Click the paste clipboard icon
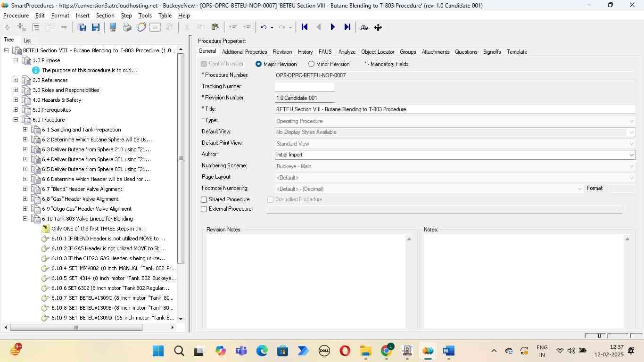The width and height of the screenshot is (644, 362). (215, 27)
